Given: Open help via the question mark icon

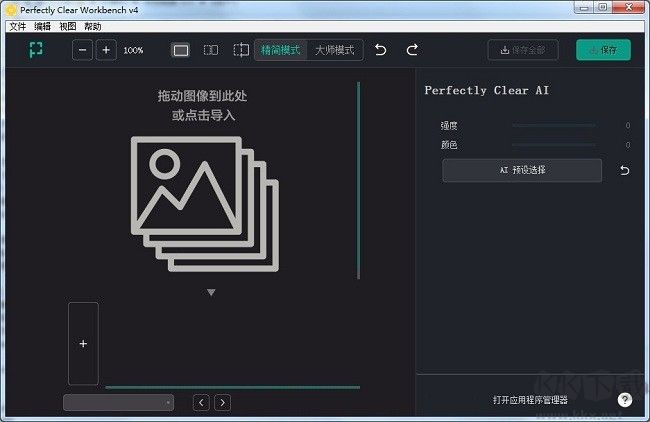Looking at the screenshot, I should tap(625, 400).
